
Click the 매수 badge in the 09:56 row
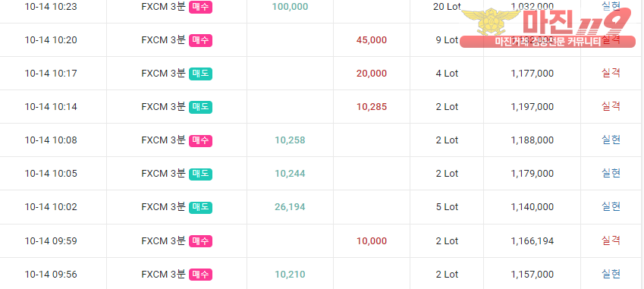pyautogui.click(x=200, y=275)
